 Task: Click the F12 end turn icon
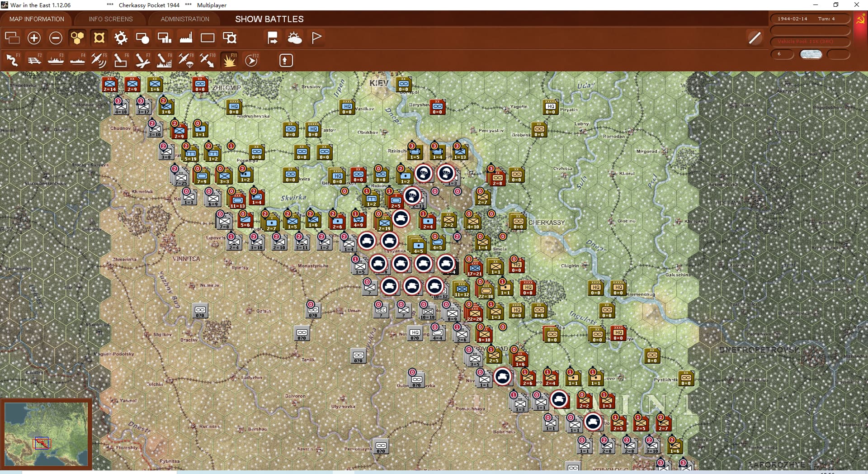[251, 60]
